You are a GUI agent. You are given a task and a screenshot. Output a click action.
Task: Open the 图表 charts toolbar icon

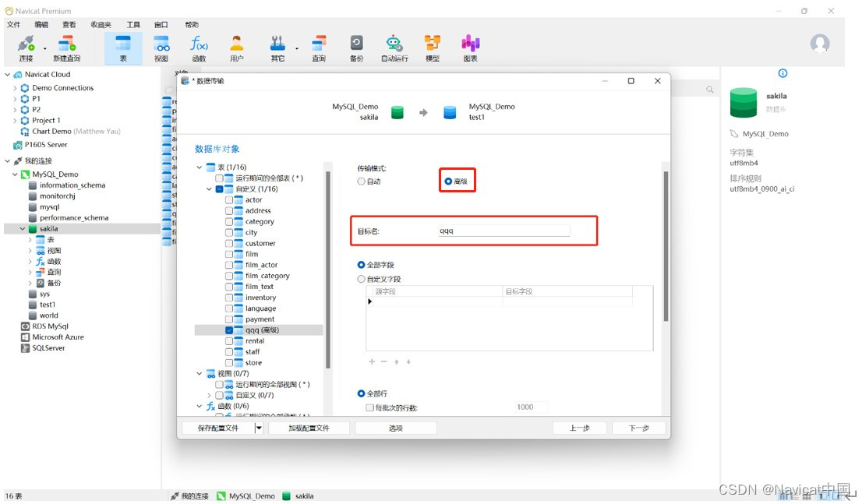[470, 48]
